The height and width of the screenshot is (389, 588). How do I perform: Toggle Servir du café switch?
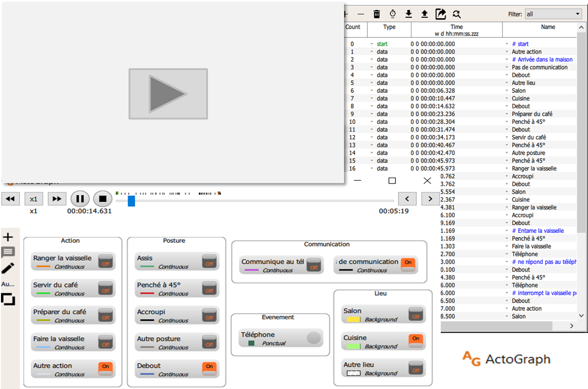tap(106, 288)
